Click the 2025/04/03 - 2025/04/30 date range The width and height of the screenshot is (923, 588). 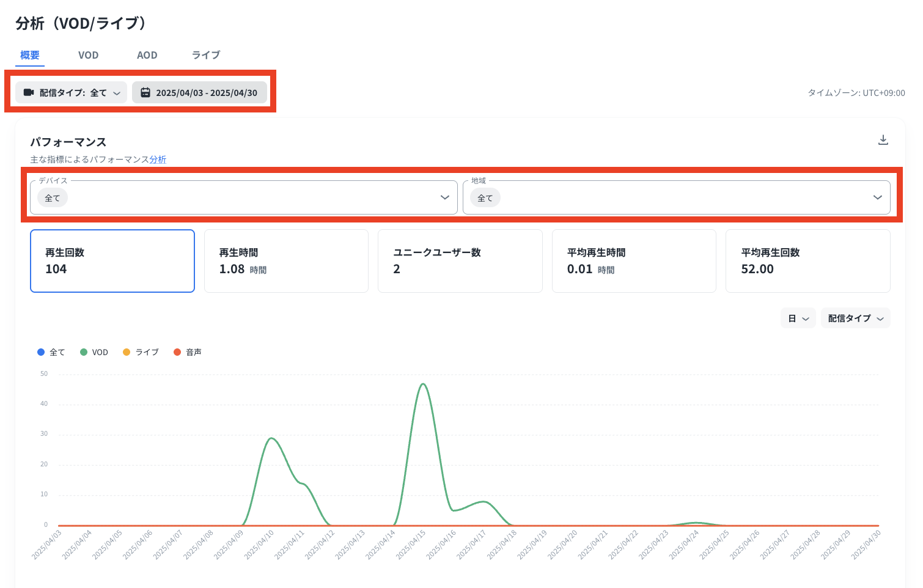pyautogui.click(x=206, y=93)
